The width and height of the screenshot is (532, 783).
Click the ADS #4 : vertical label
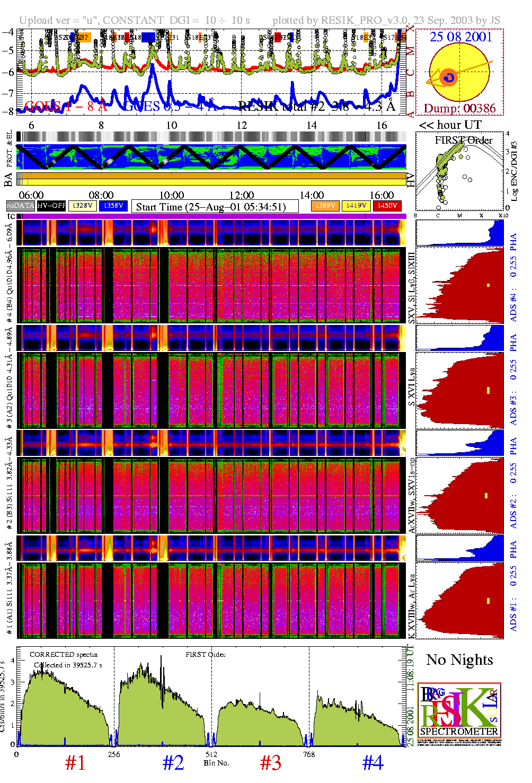(513, 304)
